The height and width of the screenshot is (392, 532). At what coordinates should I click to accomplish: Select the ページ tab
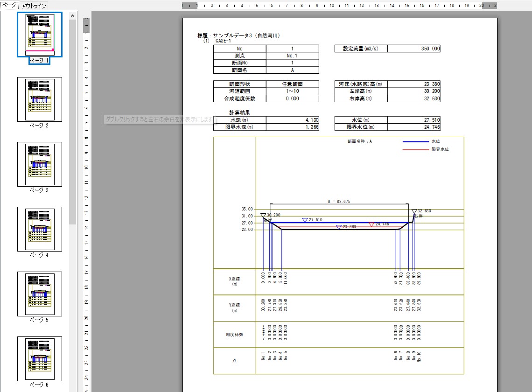point(9,5)
